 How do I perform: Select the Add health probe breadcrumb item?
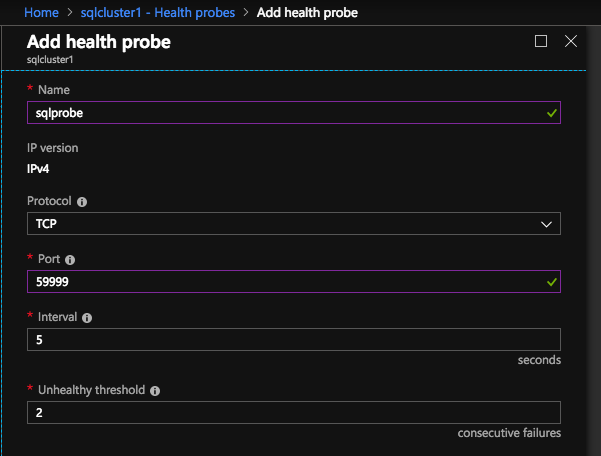[x=307, y=13]
